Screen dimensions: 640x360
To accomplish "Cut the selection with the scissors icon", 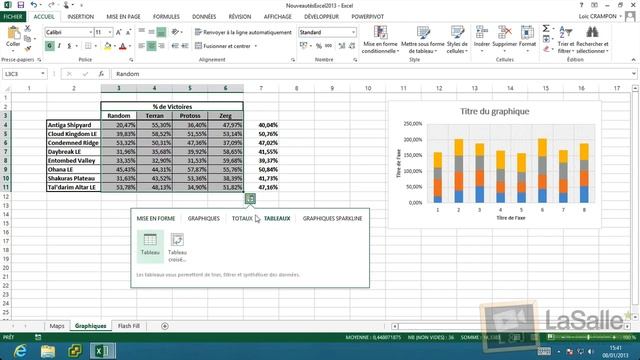I will [x=27, y=29].
